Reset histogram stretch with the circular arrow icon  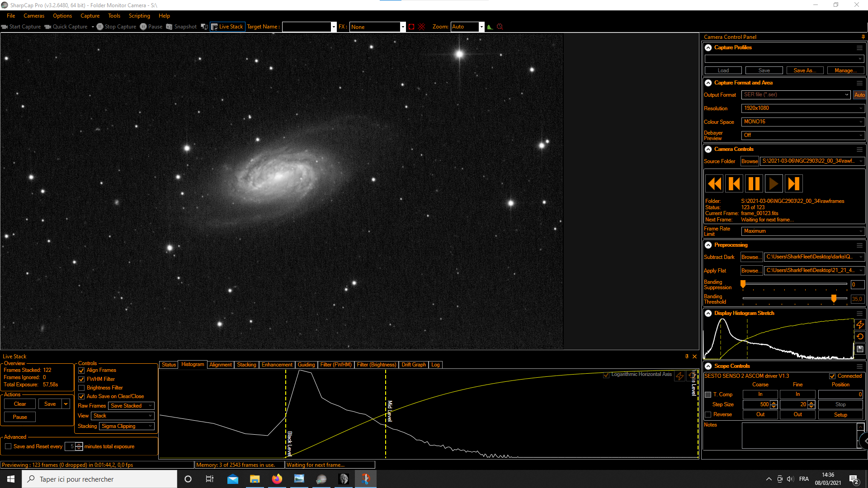coord(860,337)
